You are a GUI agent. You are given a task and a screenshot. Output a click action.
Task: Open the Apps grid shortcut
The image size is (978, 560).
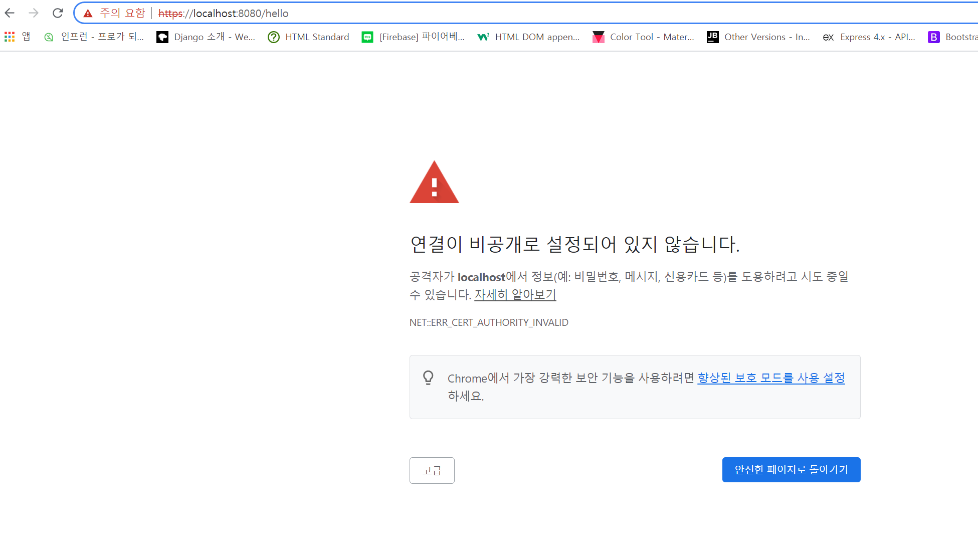(10, 37)
